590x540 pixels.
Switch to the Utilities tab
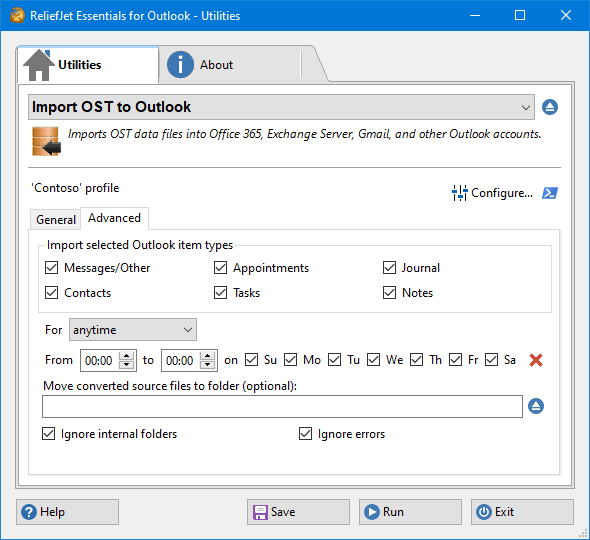point(88,65)
